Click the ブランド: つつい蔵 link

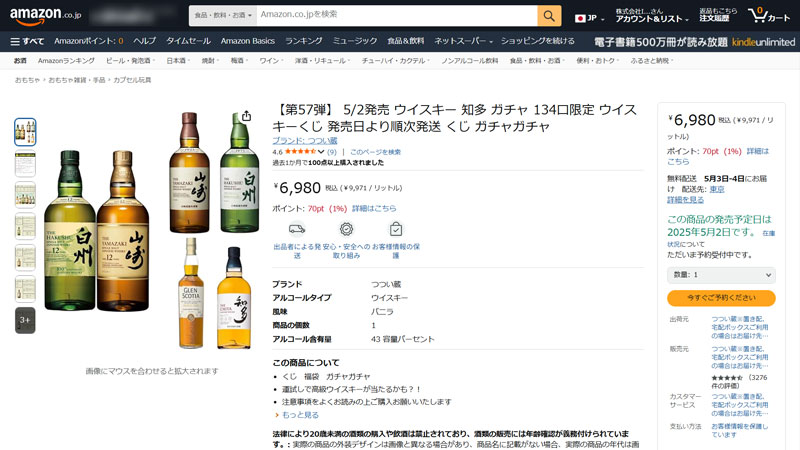click(x=305, y=140)
